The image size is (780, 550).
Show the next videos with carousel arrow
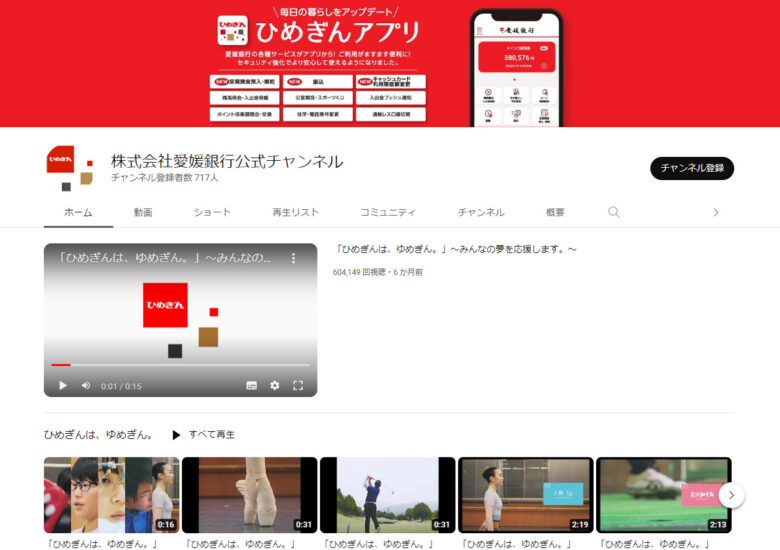pos(731,495)
